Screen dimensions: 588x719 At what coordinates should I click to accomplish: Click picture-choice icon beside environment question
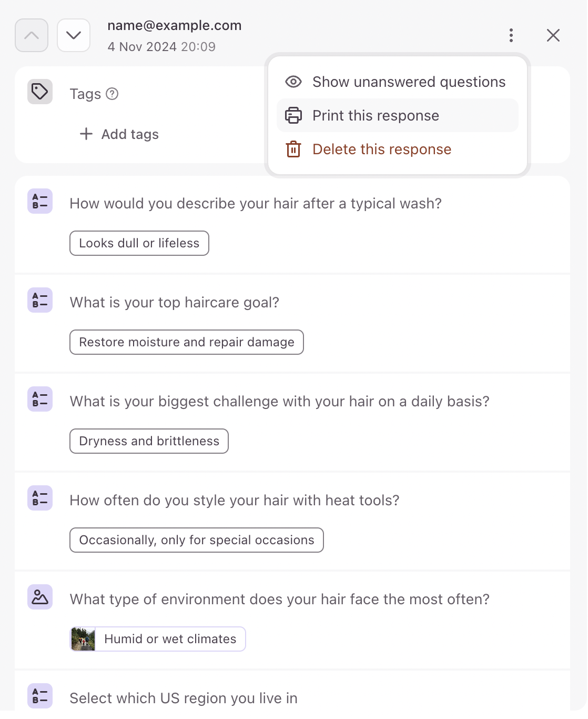(x=40, y=597)
